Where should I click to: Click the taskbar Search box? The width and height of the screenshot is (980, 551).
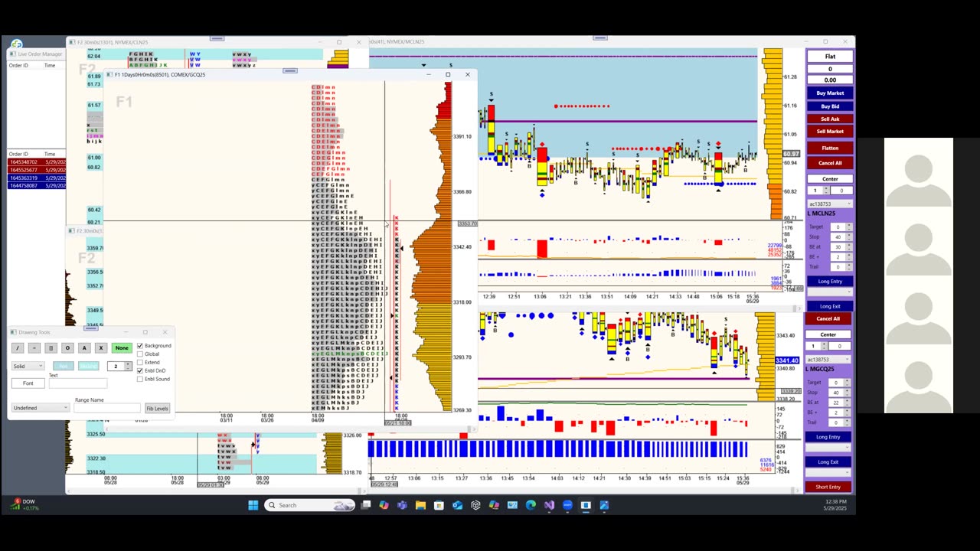click(310, 505)
